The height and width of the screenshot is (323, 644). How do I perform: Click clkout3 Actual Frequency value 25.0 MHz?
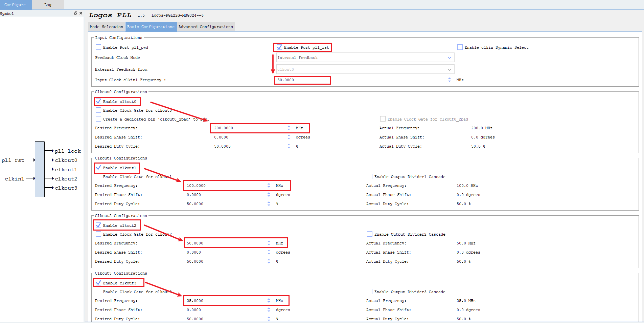pyautogui.click(x=466, y=301)
